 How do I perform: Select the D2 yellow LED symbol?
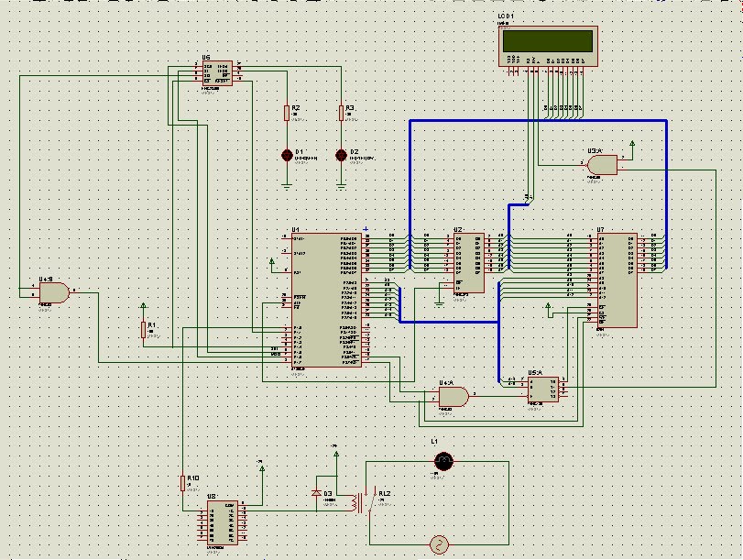pos(342,154)
